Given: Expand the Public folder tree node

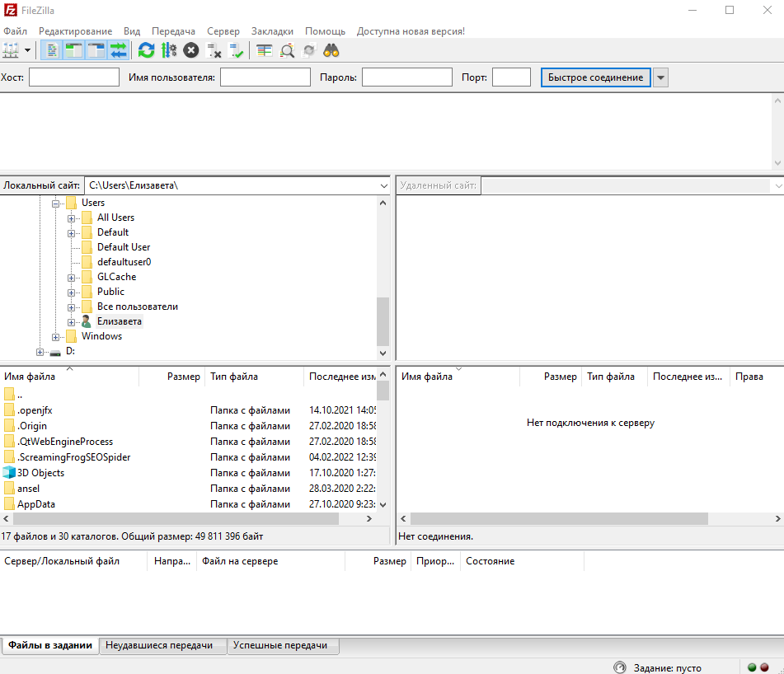Looking at the screenshot, I should point(72,292).
